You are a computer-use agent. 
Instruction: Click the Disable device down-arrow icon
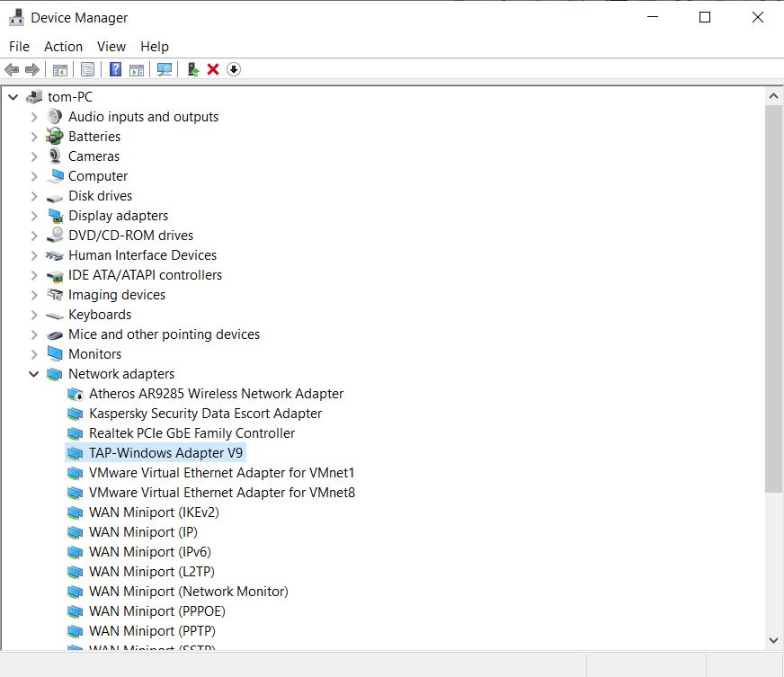pyautogui.click(x=233, y=69)
